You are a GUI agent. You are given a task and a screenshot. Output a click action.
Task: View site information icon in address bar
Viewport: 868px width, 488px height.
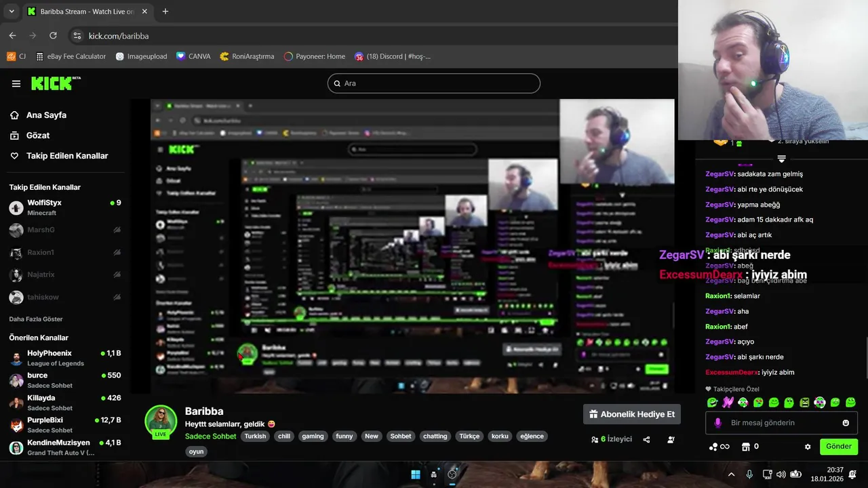77,36
